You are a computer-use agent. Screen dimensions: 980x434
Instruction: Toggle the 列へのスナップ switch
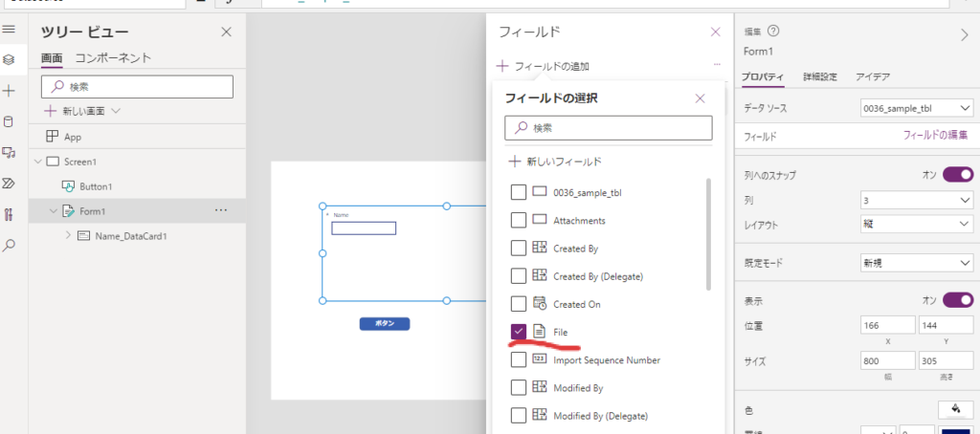(x=958, y=175)
